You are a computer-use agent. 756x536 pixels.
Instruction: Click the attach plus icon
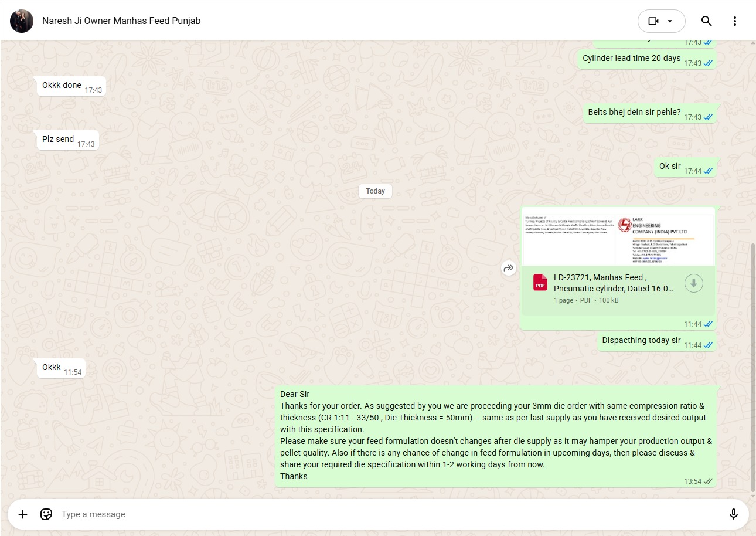click(23, 514)
